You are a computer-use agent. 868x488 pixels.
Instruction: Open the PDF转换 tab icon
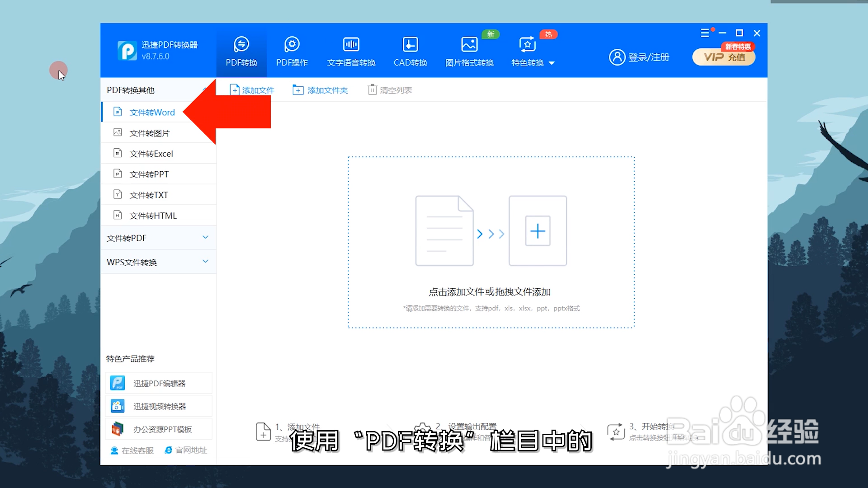tap(241, 45)
